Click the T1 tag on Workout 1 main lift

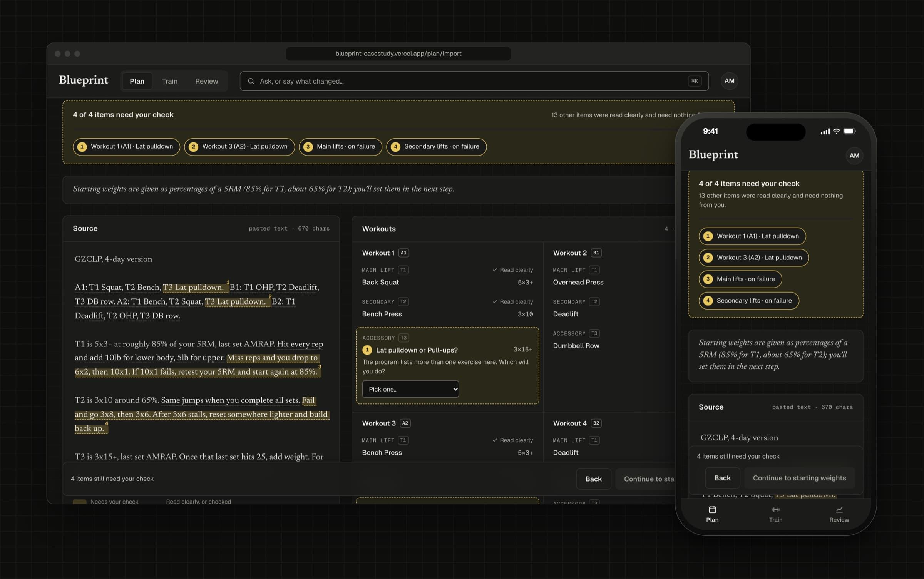click(x=403, y=270)
